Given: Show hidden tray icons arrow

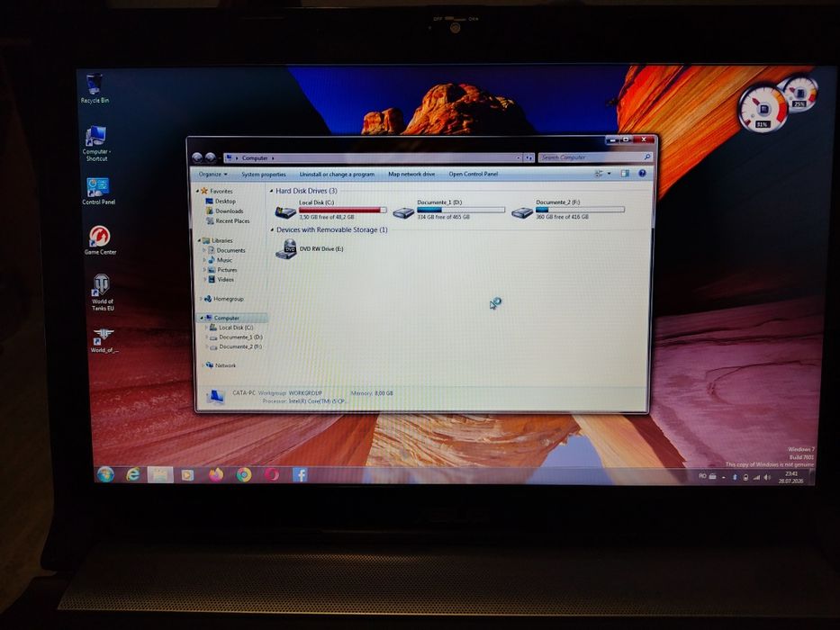Looking at the screenshot, I should [724, 477].
